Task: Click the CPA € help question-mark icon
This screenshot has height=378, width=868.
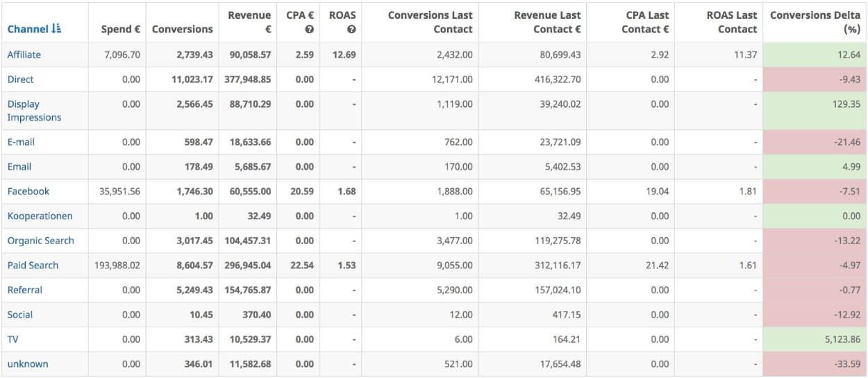Action: (309, 29)
